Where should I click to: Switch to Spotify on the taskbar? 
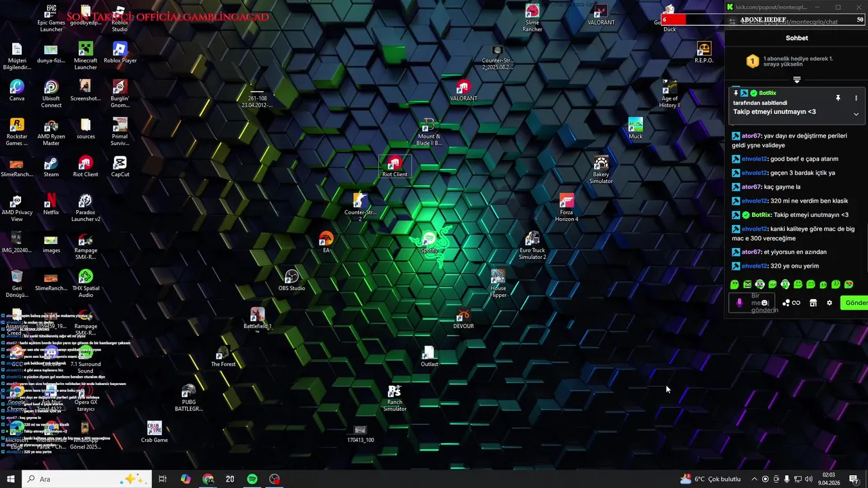[252, 479]
